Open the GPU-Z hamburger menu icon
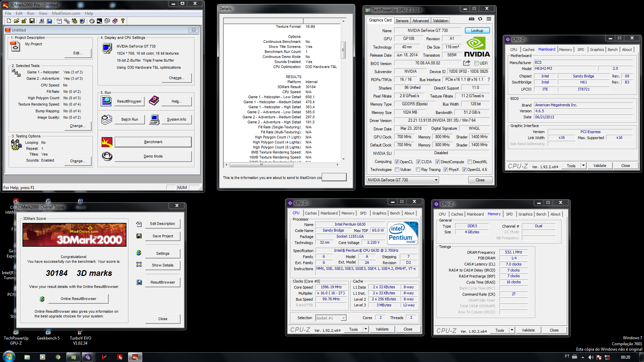Image resolution: width=644 pixels, height=362 pixels. pyautogui.click(x=489, y=19)
